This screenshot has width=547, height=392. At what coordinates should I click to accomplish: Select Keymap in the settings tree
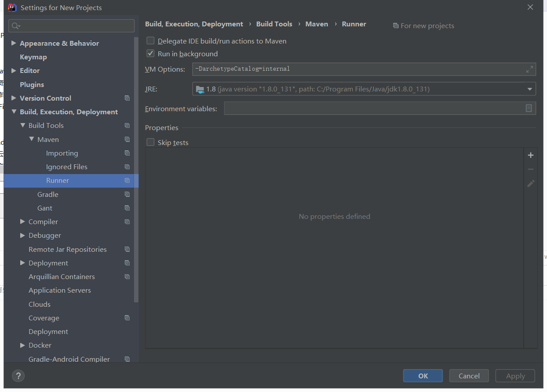coord(33,57)
